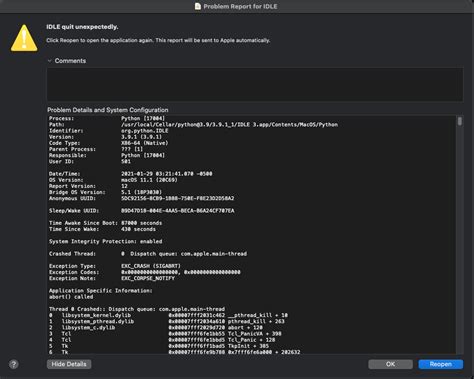Click the "IDLE quit unexpectedly." heading
474x379 pixels.
coord(82,27)
